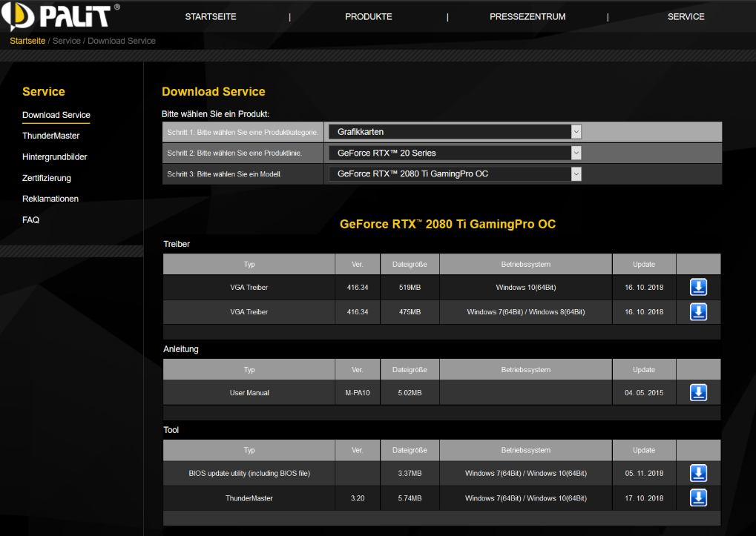756x536 pixels.
Task: Click 'Windows 10(64Bit)' operating system cell
Action: [525, 288]
